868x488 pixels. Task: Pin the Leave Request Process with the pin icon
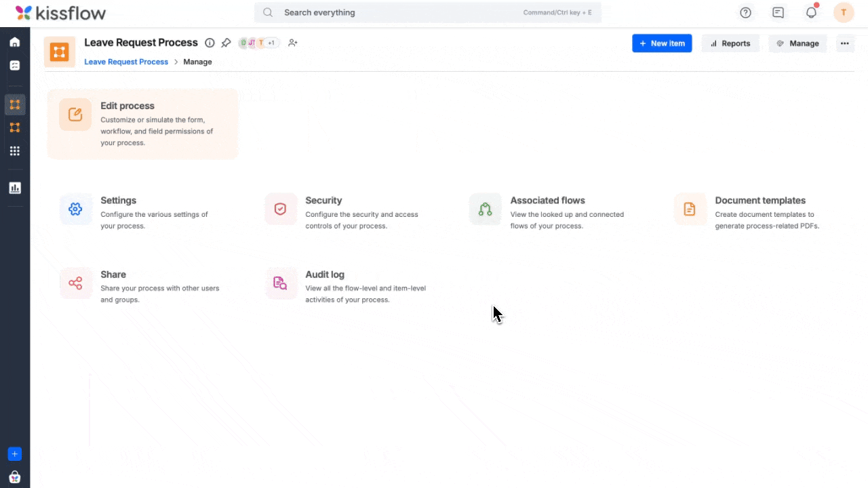point(226,43)
